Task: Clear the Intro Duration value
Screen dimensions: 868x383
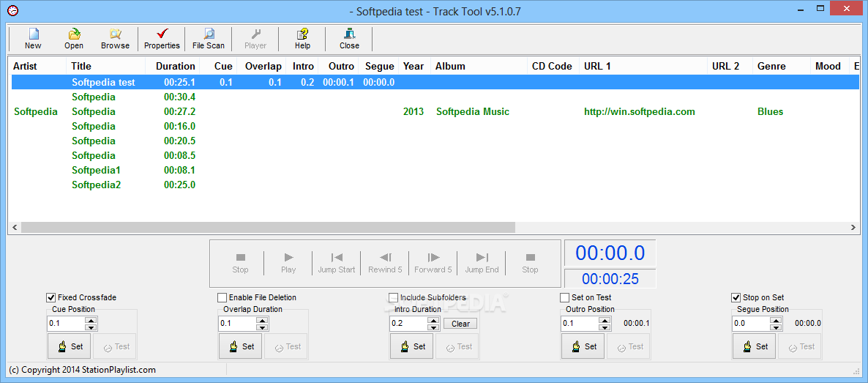Action: (460, 324)
